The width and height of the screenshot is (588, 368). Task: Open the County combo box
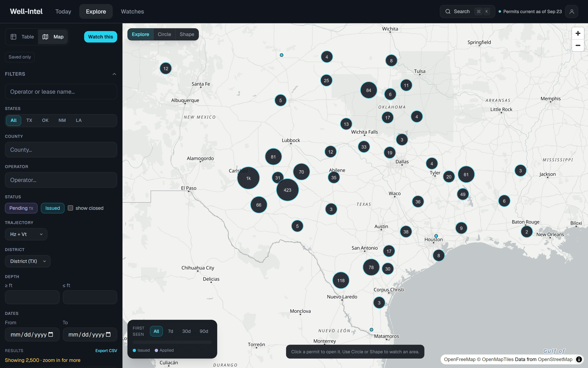(61, 150)
